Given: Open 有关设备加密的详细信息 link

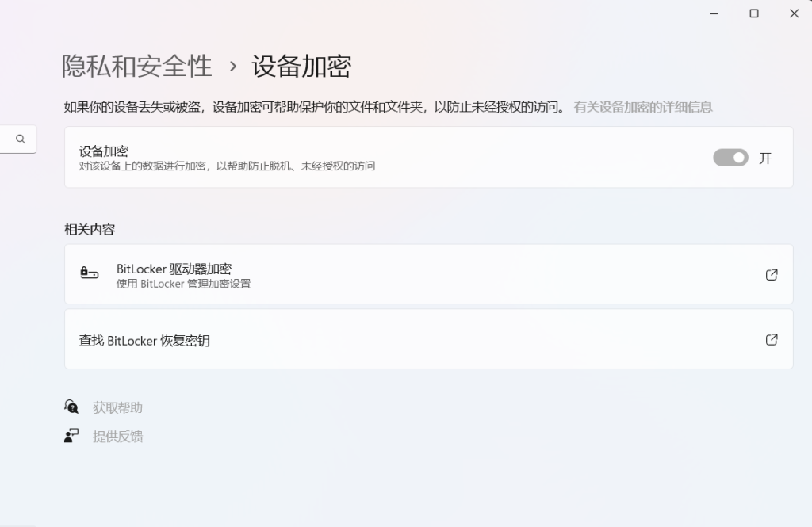Looking at the screenshot, I should [642, 107].
